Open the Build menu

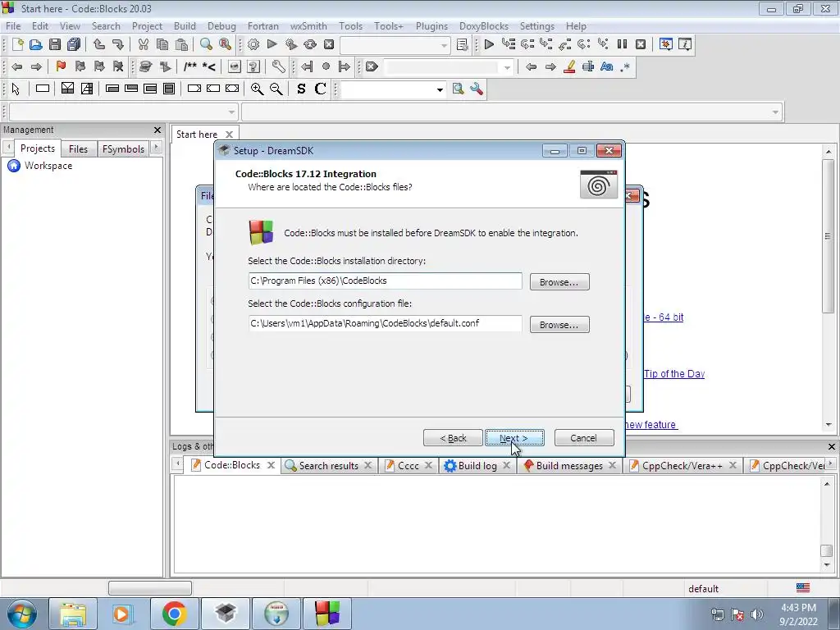click(x=185, y=25)
